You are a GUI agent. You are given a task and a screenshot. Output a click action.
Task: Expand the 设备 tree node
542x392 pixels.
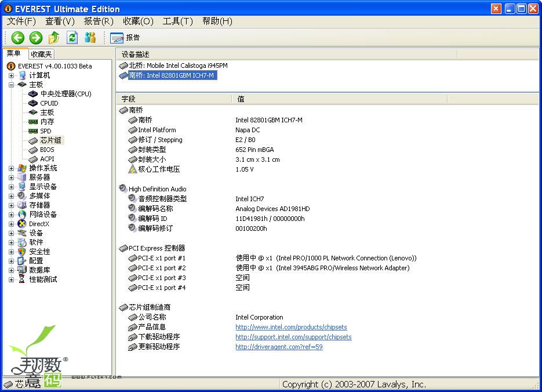12,233
